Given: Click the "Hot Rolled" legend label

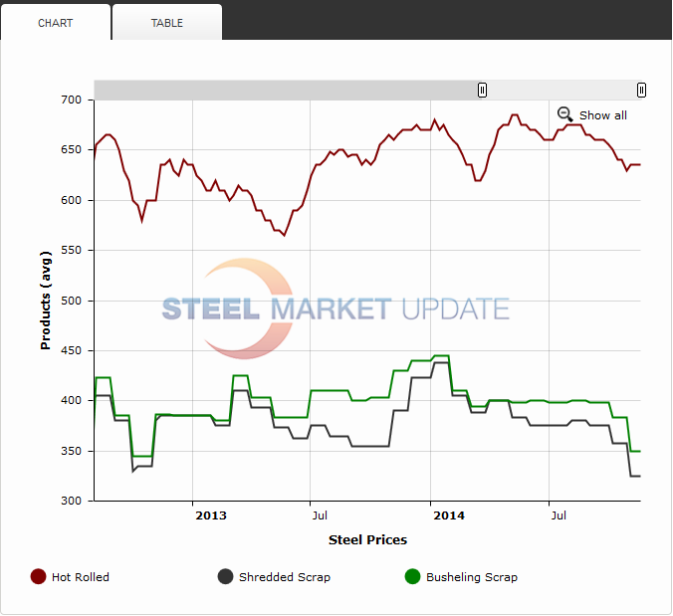Looking at the screenshot, I should [81, 577].
